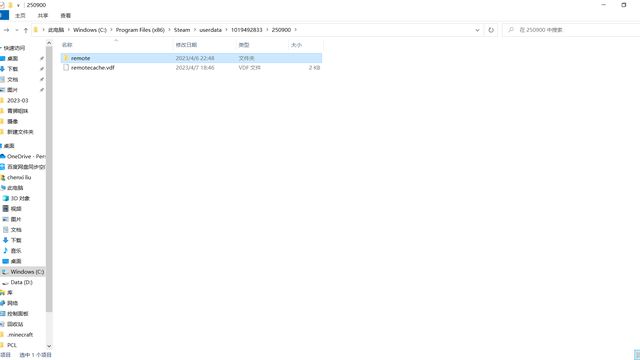Open 回收站 Recycle Bin in sidebar

coord(15,324)
